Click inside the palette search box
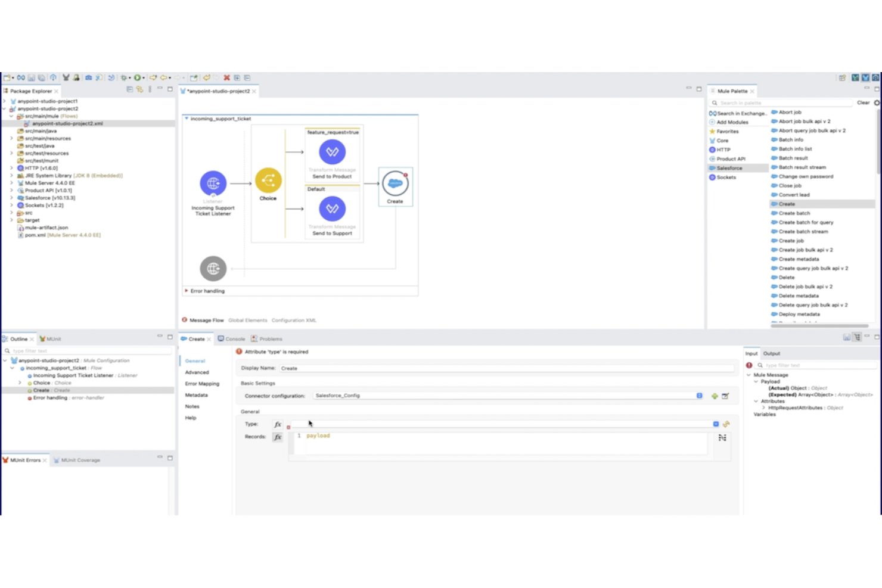The width and height of the screenshot is (882, 588). [x=781, y=102]
